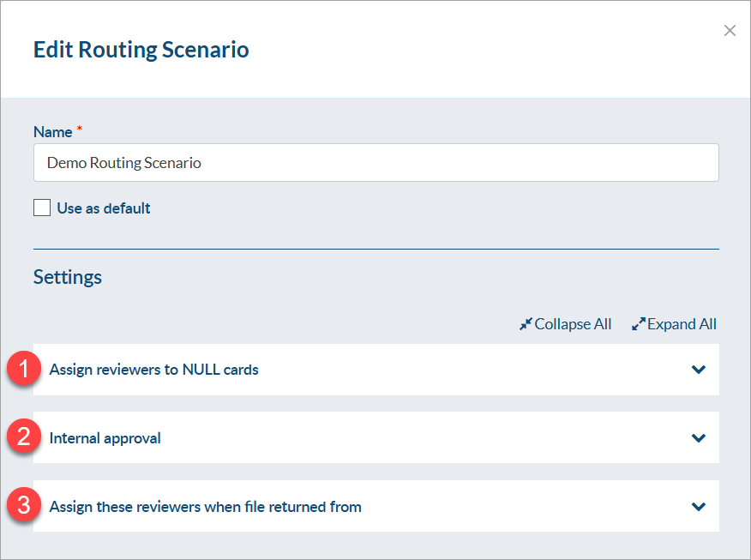Click the 'Edit Routing Scenario' dialog heading
751x560 pixels.
pyautogui.click(x=141, y=50)
